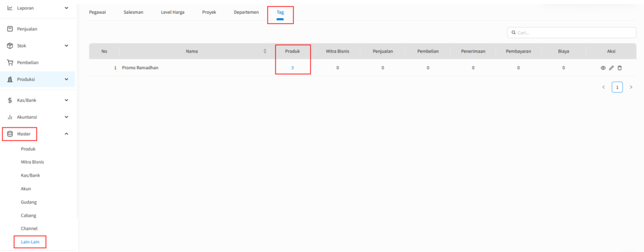
Task: Click the Mitra Bisnis column header
Action: [338, 52]
